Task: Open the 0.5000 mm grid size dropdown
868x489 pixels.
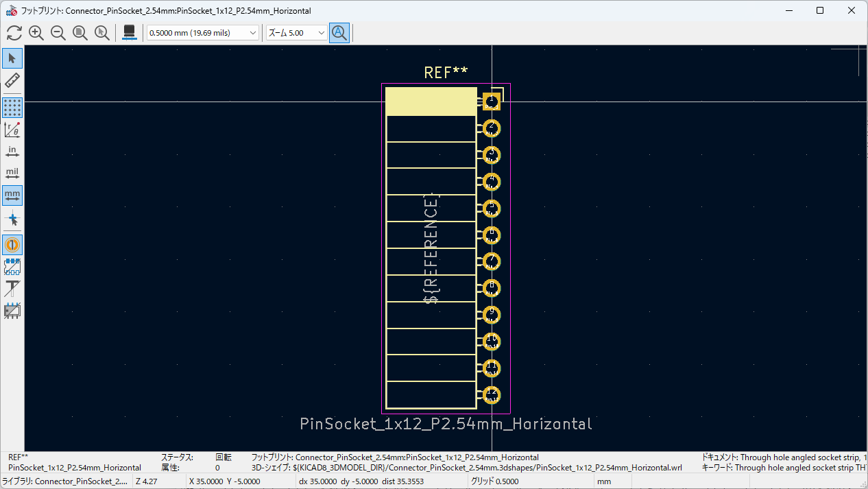Action: (203, 33)
